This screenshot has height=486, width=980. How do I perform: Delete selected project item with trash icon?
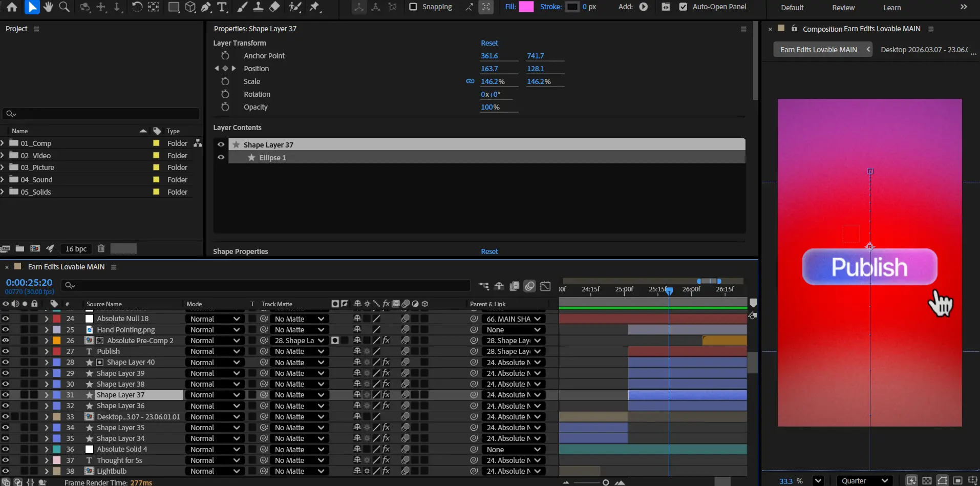pyautogui.click(x=101, y=248)
